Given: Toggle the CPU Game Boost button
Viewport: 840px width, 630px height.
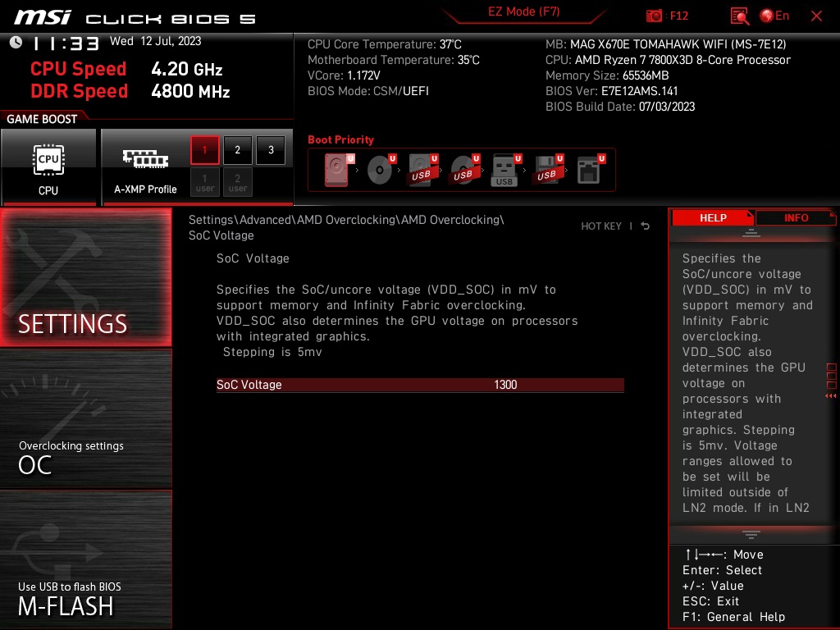Looking at the screenshot, I should point(48,167).
